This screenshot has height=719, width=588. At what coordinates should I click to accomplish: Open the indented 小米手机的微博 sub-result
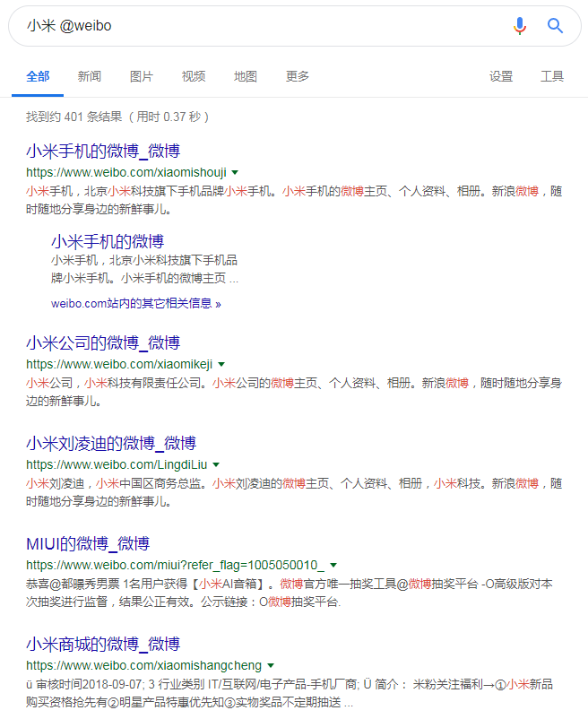coord(108,241)
